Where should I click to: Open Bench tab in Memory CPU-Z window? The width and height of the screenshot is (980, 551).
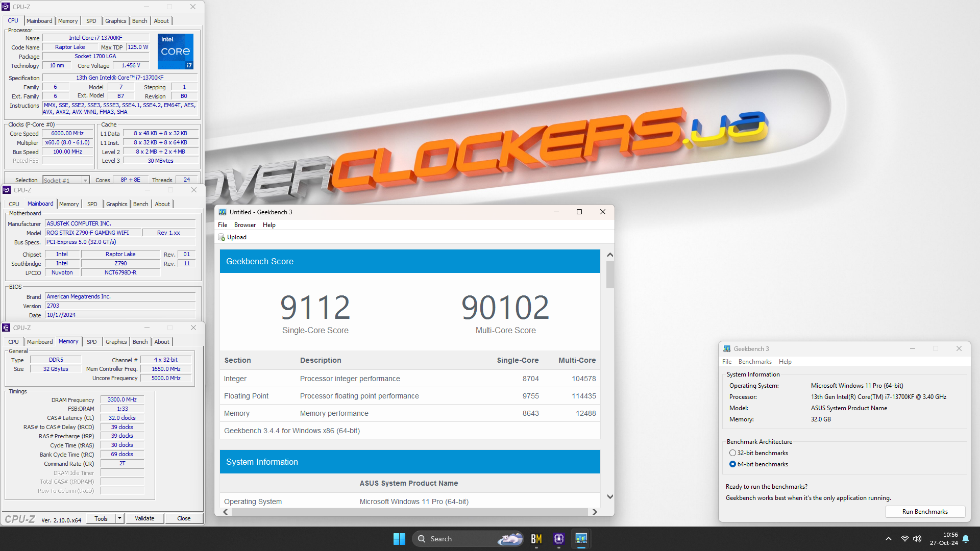tap(140, 342)
